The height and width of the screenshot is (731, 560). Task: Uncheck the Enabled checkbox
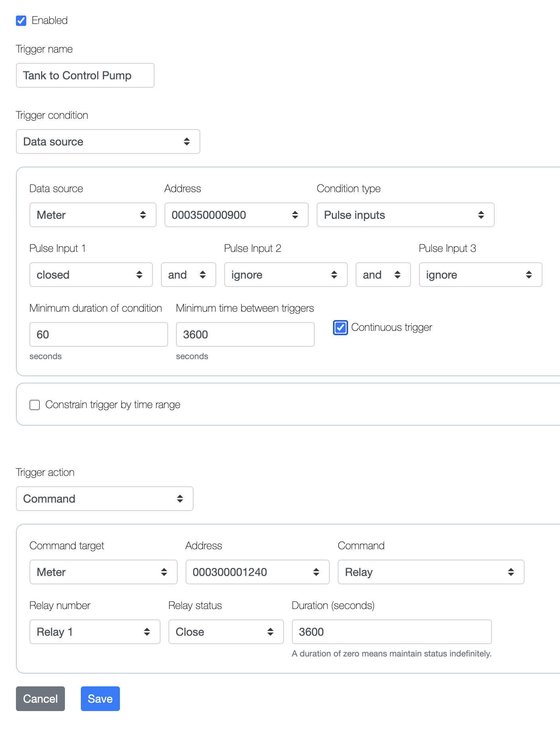pos(21,21)
